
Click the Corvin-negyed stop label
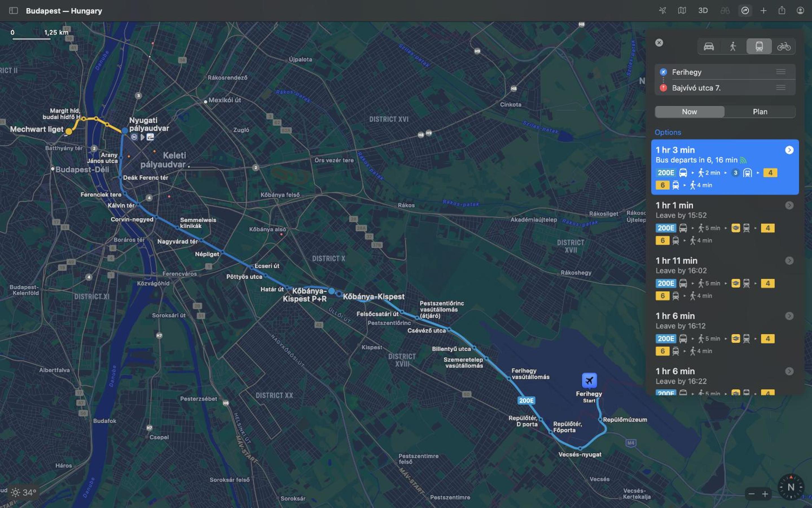(132, 219)
